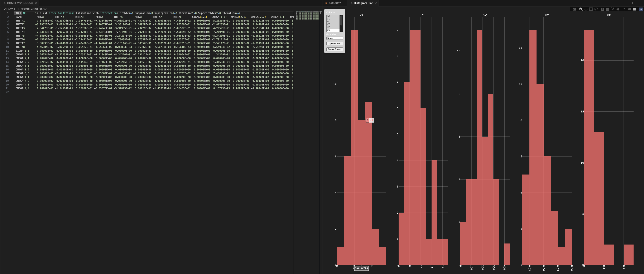The width and height of the screenshot is (644, 274).
Task: Click the Zoom in plus icon
Action: click(602, 9)
